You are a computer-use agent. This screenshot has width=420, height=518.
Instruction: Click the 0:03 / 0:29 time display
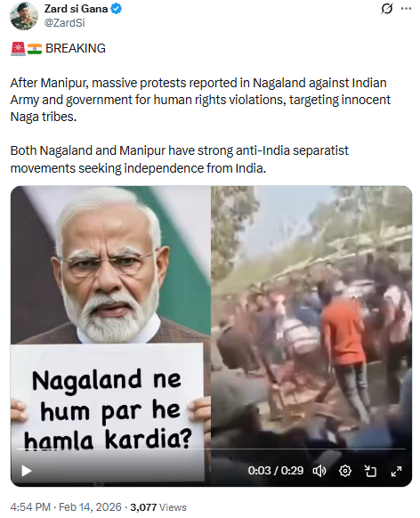[x=276, y=471]
